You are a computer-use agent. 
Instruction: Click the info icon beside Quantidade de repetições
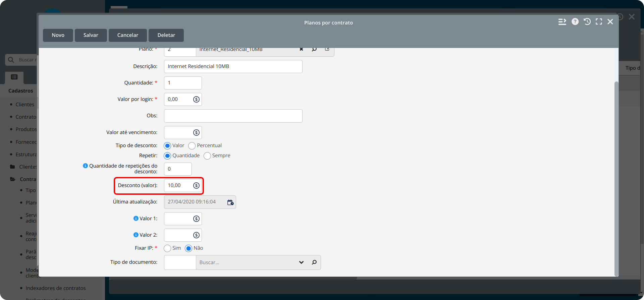click(x=85, y=166)
